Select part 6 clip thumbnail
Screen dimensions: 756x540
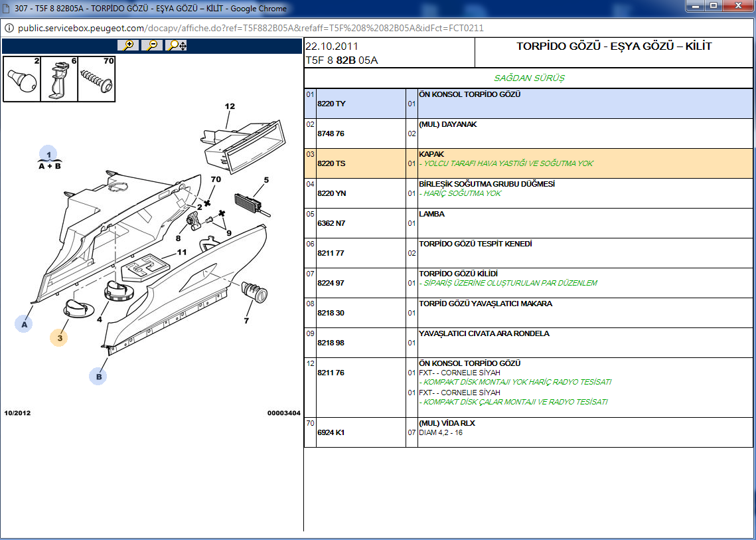(60, 79)
